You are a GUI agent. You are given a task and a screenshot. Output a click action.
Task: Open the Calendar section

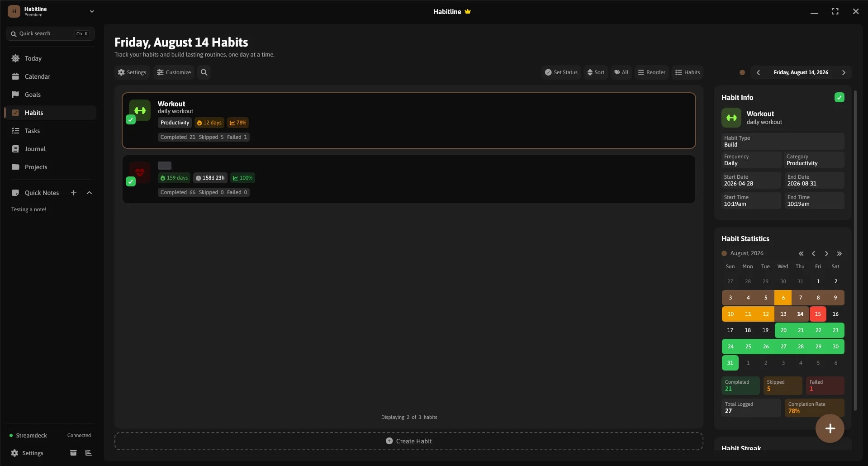click(50, 76)
